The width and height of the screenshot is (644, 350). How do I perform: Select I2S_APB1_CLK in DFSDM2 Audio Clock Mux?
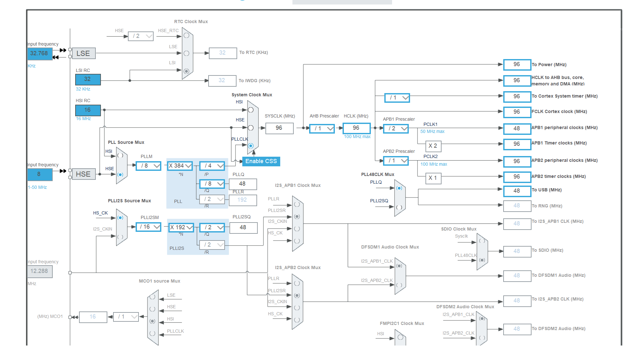click(x=482, y=319)
